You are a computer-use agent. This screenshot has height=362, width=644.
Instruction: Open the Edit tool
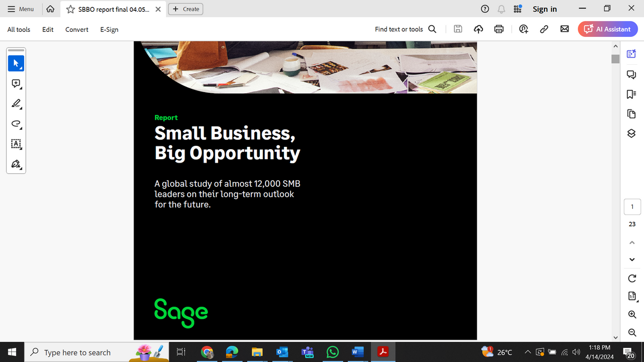pyautogui.click(x=48, y=30)
